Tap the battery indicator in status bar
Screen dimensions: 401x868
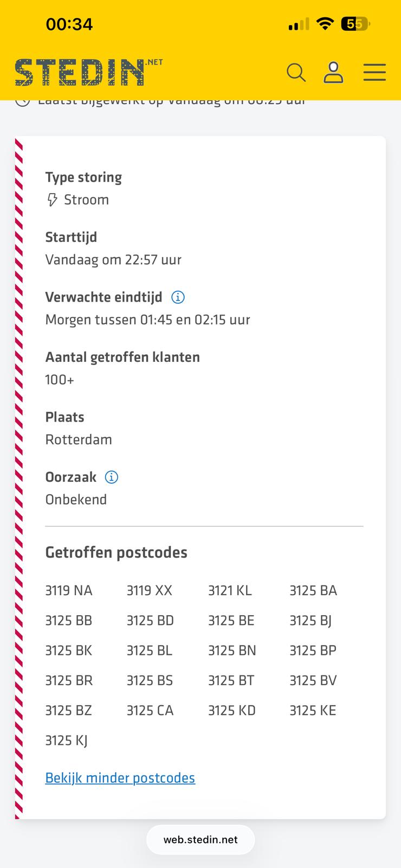(355, 24)
